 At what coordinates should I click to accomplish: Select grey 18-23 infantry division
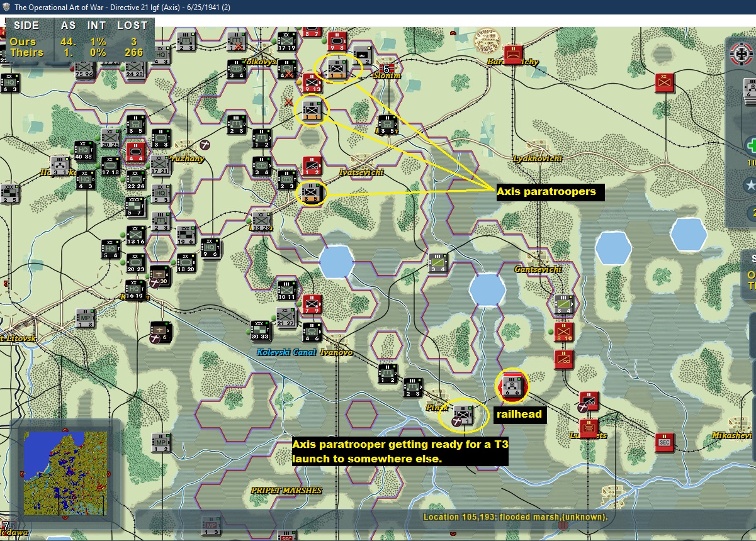point(262,220)
